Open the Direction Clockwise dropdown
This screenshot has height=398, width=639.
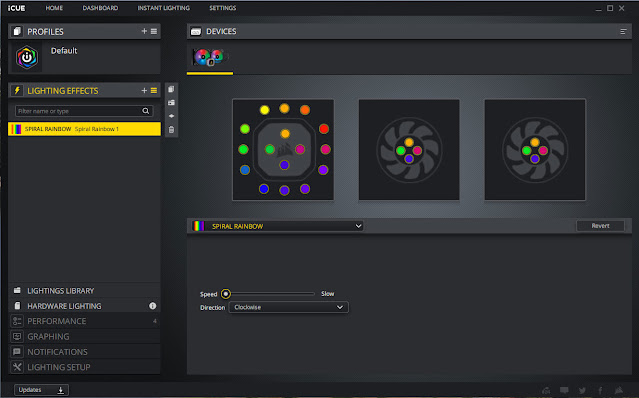pyautogui.click(x=289, y=307)
